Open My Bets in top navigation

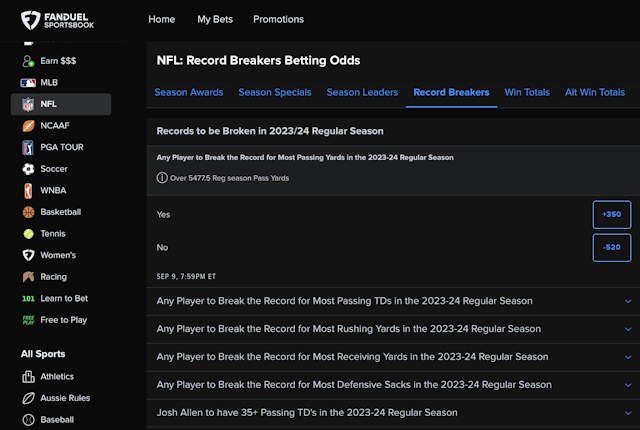point(214,19)
